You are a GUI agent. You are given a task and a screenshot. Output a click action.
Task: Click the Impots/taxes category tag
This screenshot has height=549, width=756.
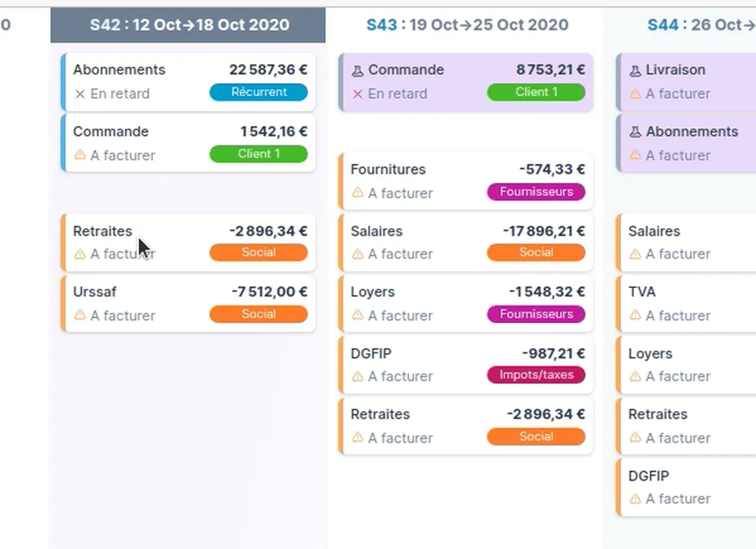coord(536,375)
